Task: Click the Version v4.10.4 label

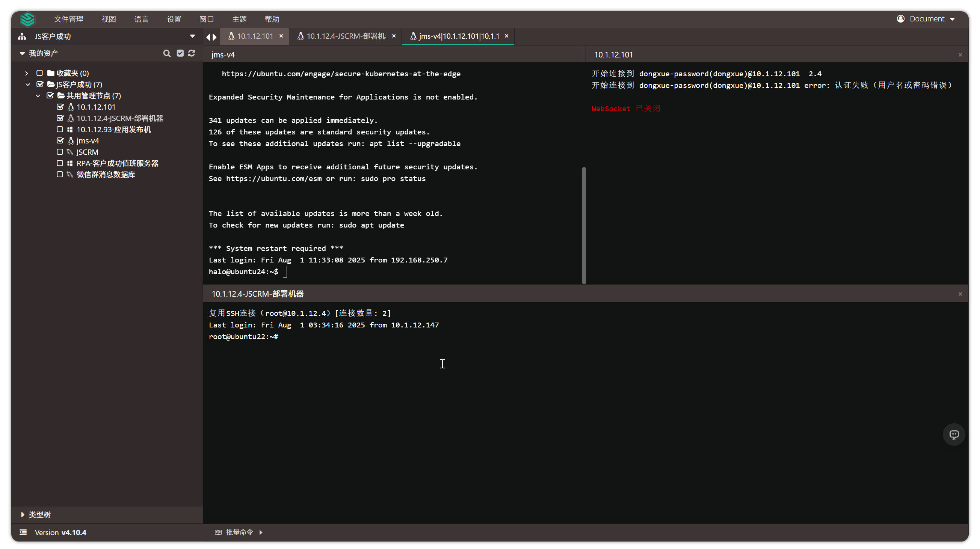Action: (x=60, y=532)
